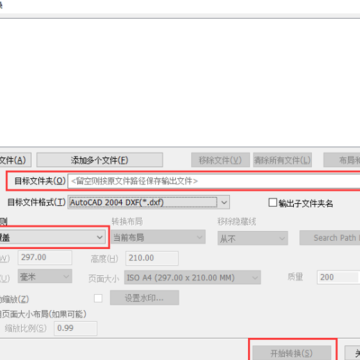Click the 目标文件格式(T) label

37,202
